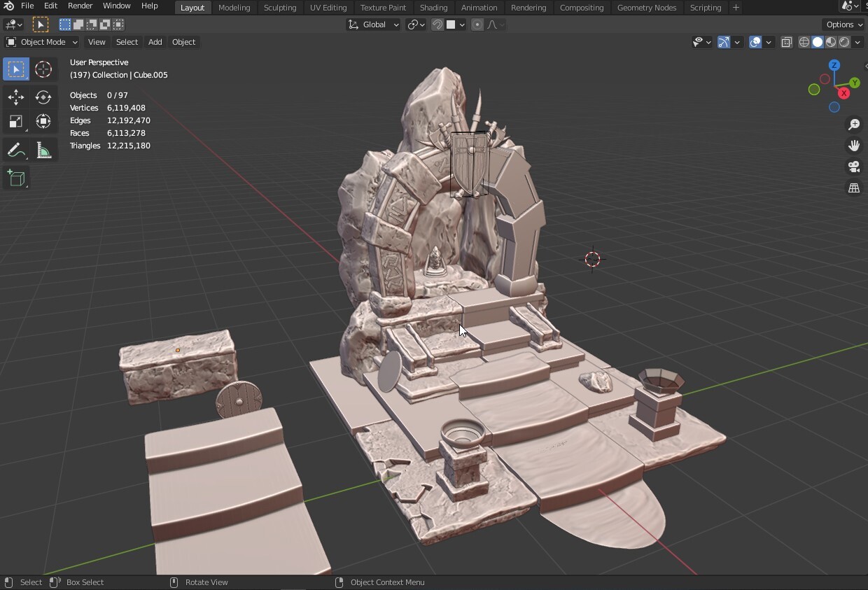Open the Object Mode dropdown
868x590 pixels.
click(42, 42)
